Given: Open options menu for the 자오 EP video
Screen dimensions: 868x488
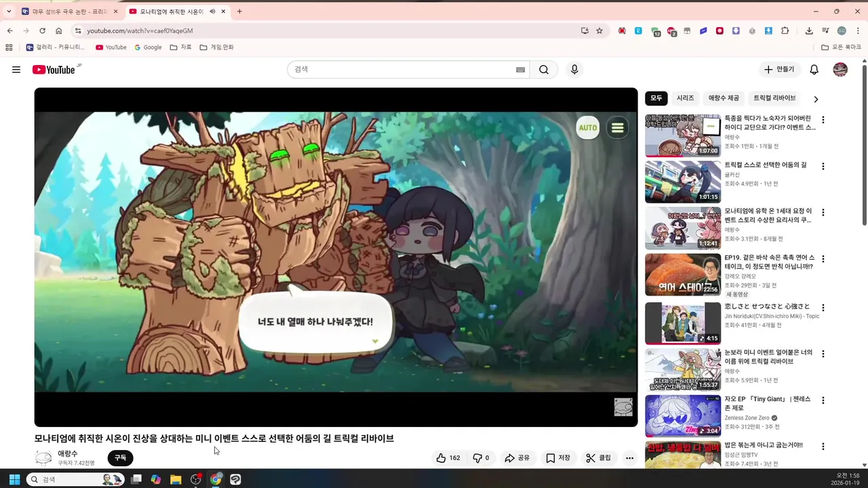Looking at the screenshot, I should click(x=823, y=400).
